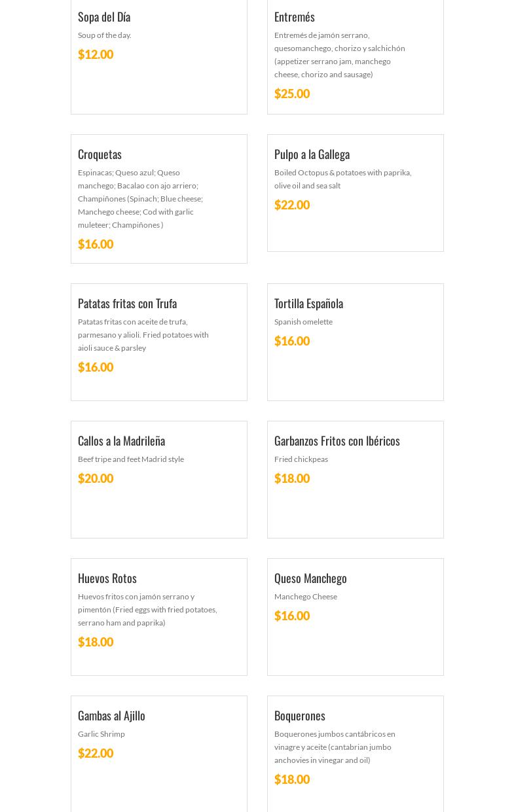Select Patatas fritas con Trufa title
Image resolution: width=514 pixels, height=812 pixels.
coord(127,304)
